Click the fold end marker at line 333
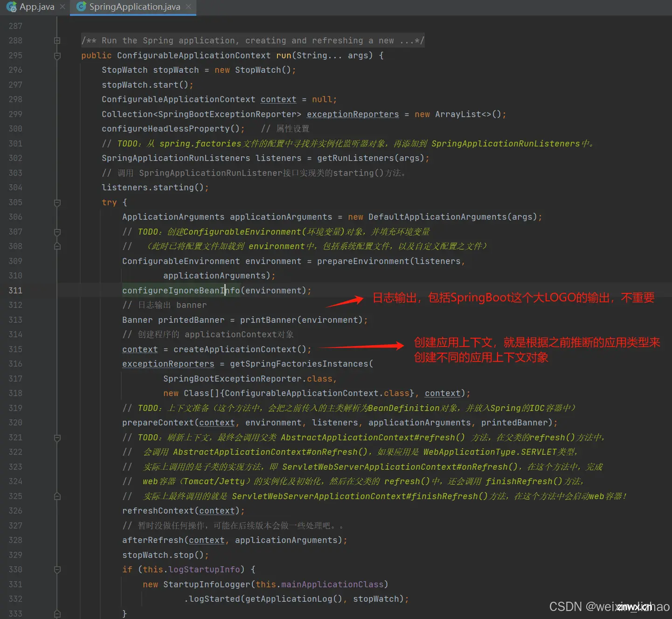This screenshot has height=619, width=672. click(x=57, y=614)
